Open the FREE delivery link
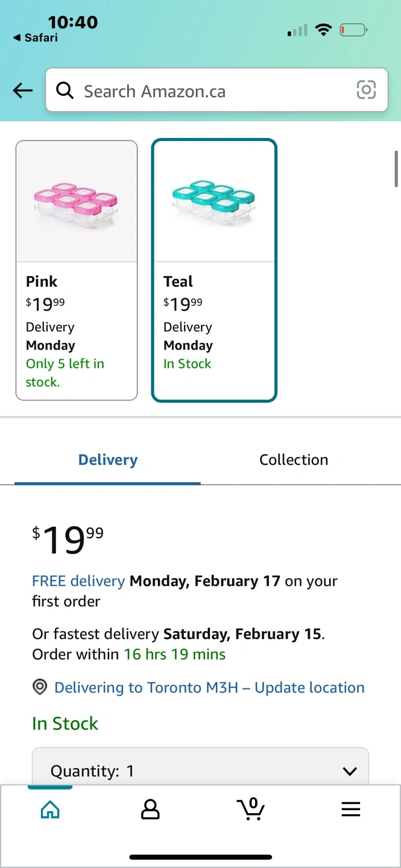The image size is (401, 868). pyautogui.click(x=78, y=581)
